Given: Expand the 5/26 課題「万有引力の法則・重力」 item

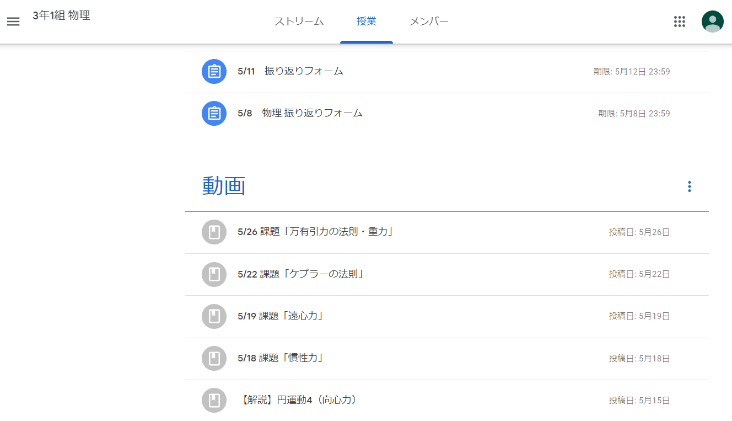Looking at the screenshot, I should pyautogui.click(x=315, y=232).
